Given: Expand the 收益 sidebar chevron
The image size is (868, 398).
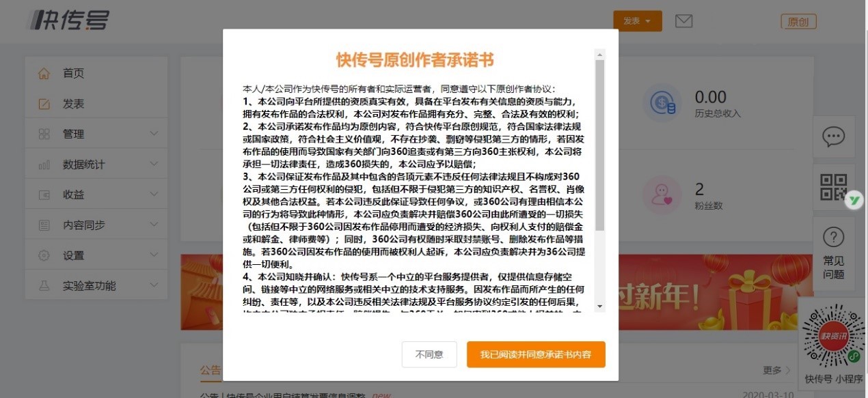Looking at the screenshot, I should [154, 195].
